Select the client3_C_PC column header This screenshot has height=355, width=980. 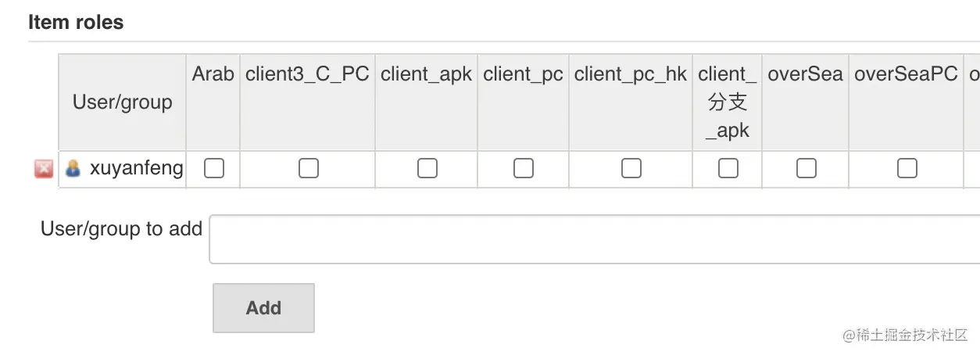[307, 74]
